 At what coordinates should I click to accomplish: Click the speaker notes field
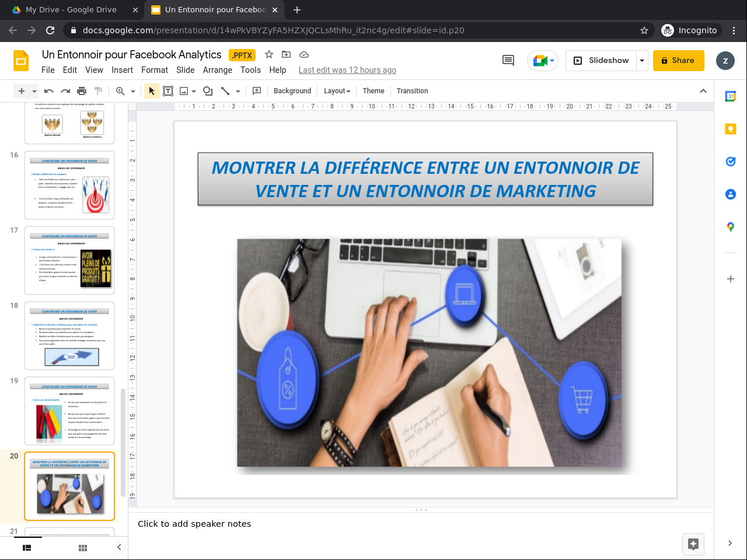pyautogui.click(x=421, y=524)
